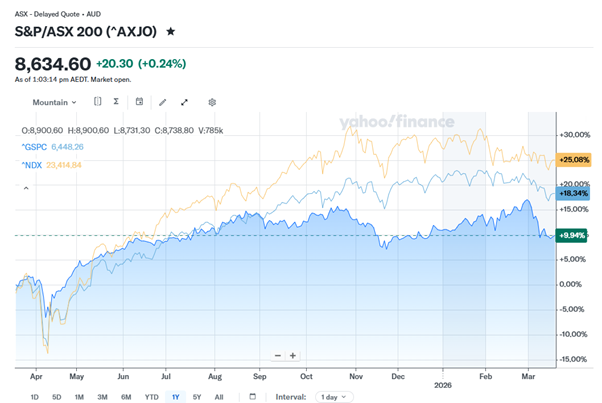Click the Nov label on time axis
Image resolution: width=602 pixels, height=403 pixels.
356,377
